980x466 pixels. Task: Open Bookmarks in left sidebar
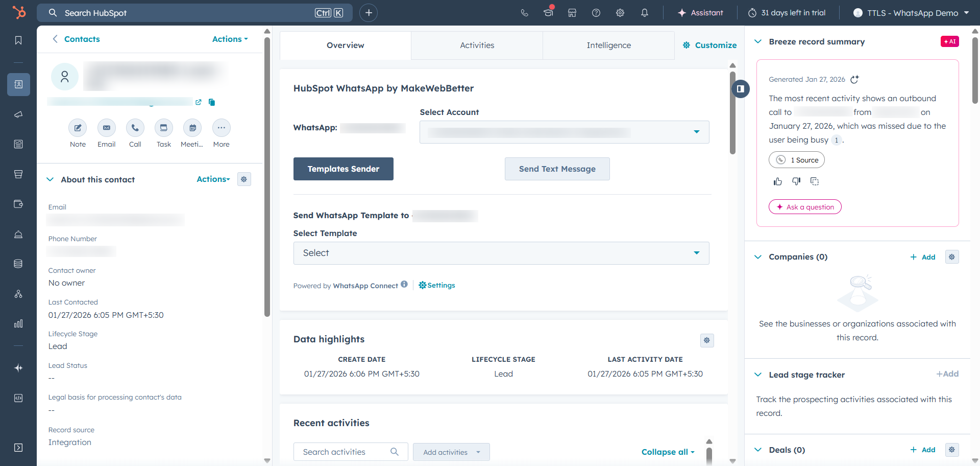18,40
